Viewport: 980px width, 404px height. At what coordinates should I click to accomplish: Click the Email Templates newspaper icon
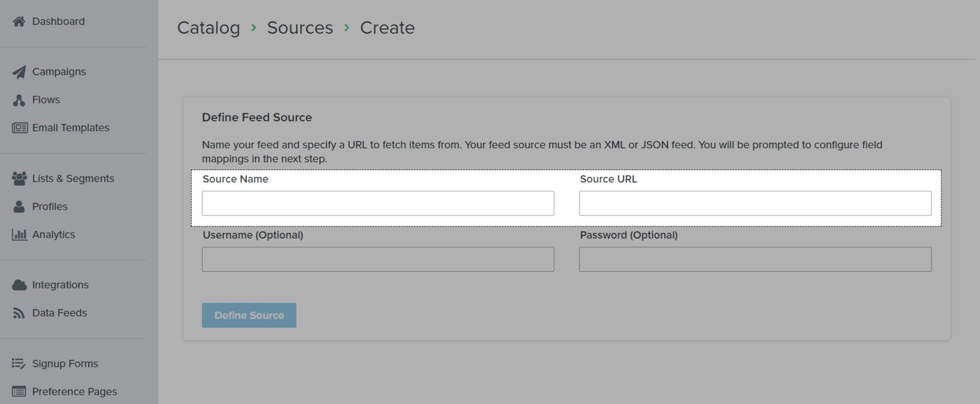(20, 128)
